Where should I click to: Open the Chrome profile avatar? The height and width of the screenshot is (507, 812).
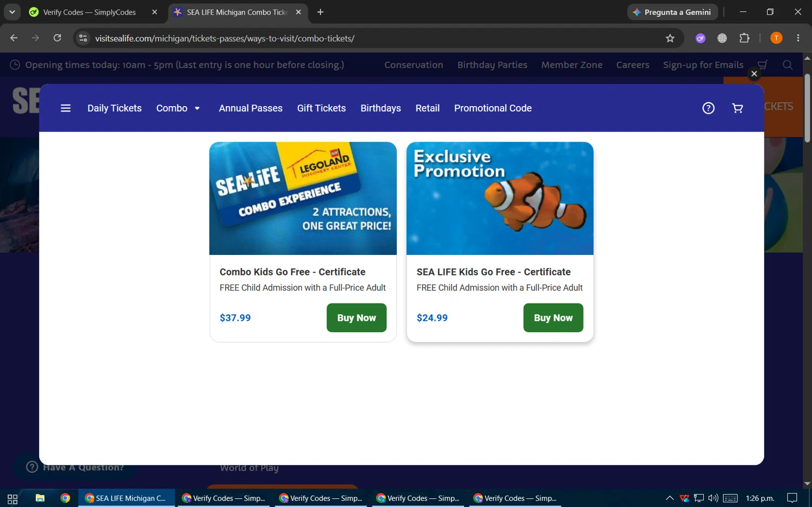(776, 38)
